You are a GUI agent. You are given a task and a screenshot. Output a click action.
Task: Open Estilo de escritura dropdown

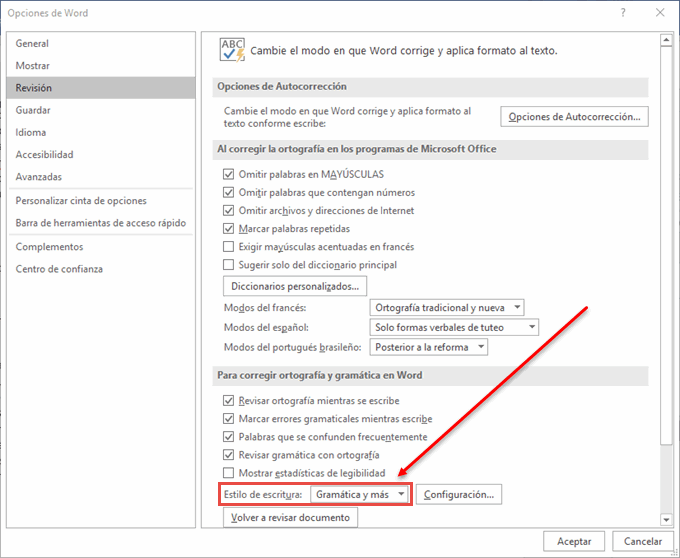click(360, 494)
